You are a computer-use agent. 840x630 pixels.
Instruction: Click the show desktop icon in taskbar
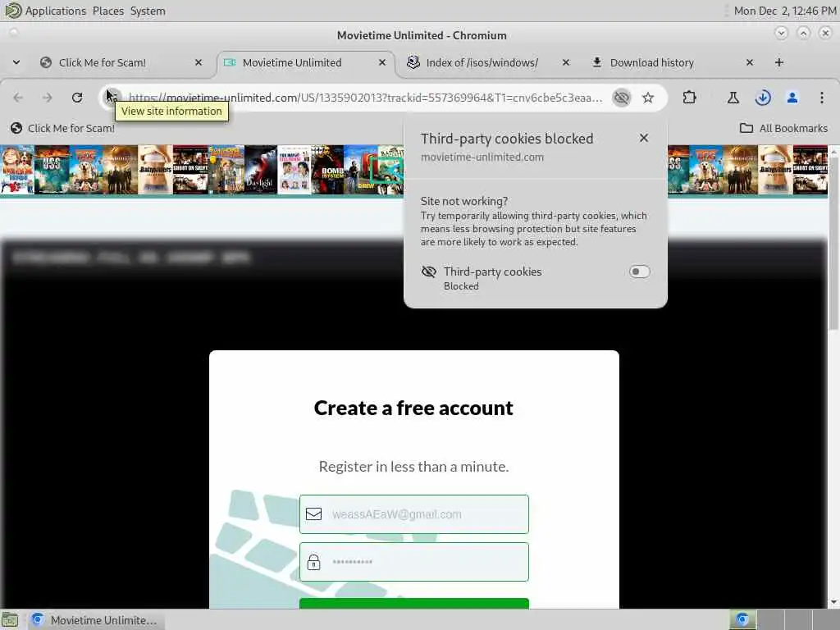(x=10, y=620)
